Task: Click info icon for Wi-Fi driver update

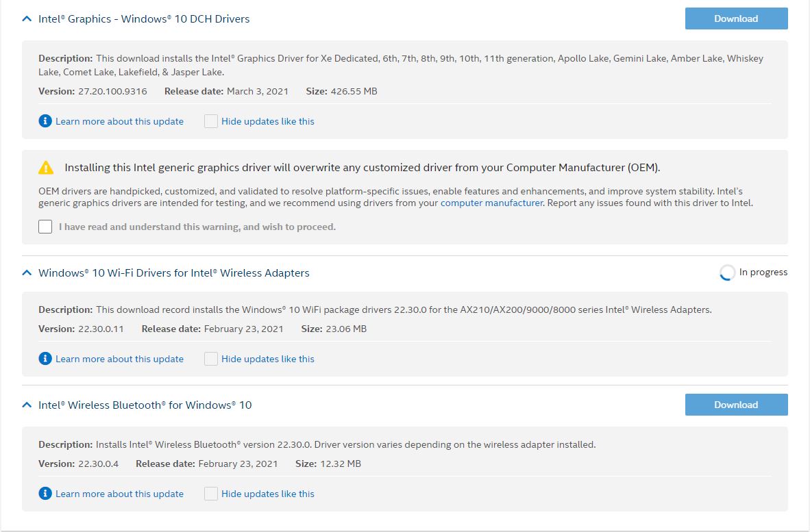Action: point(45,358)
